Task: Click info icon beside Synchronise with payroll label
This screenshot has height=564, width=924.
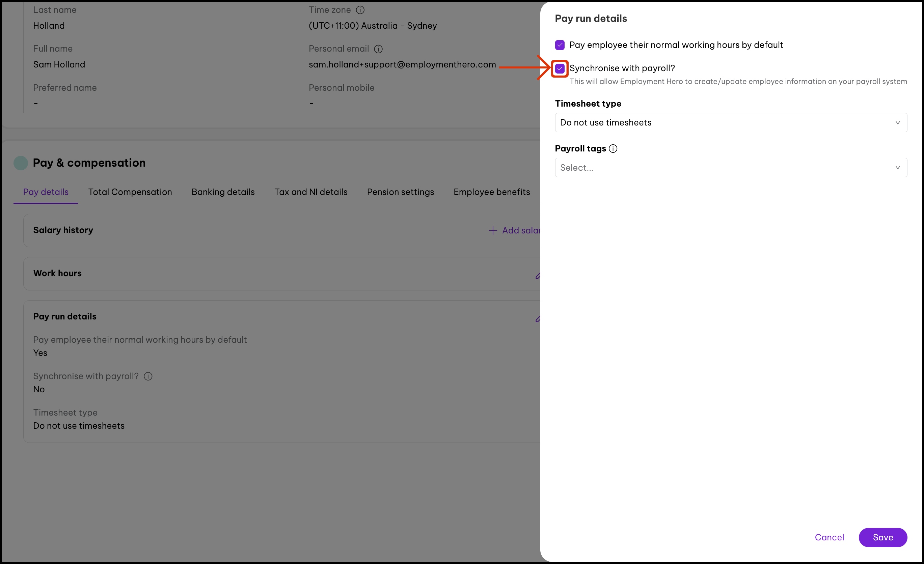Action: coord(148,376)
